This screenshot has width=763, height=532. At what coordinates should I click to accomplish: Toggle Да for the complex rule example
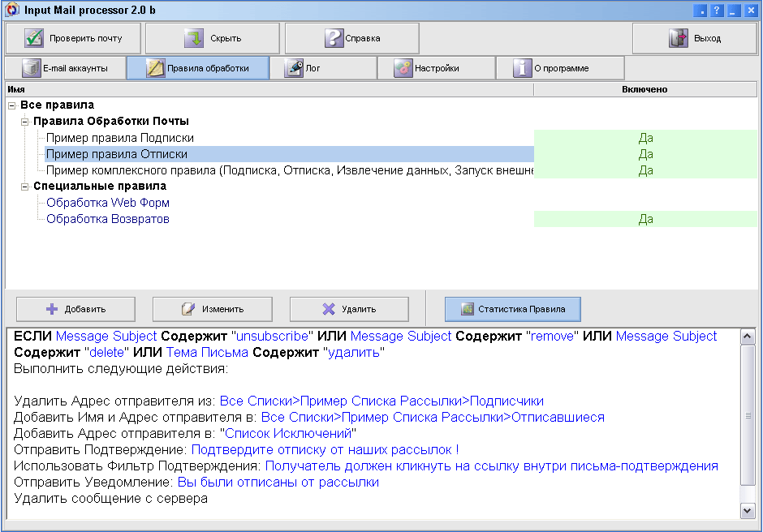[645, 170]
